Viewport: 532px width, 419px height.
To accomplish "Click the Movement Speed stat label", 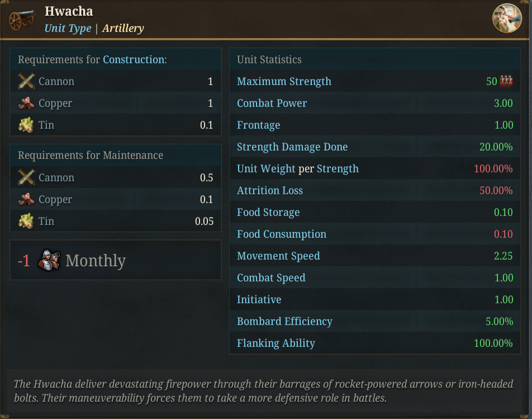I will click(x=278, y=256).
